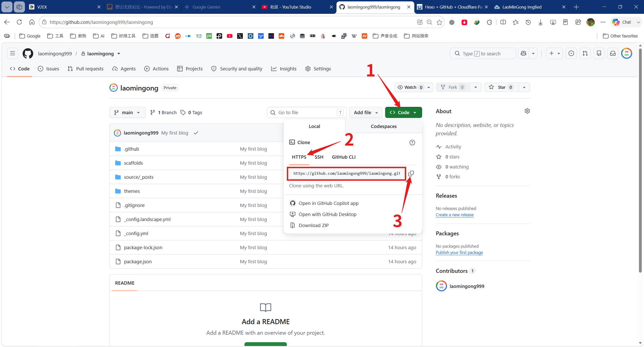The width and height of the screenshot is (644, 347).
Task: Switch to the YouTube Studio browser tab
Action: tap(298, 7)
